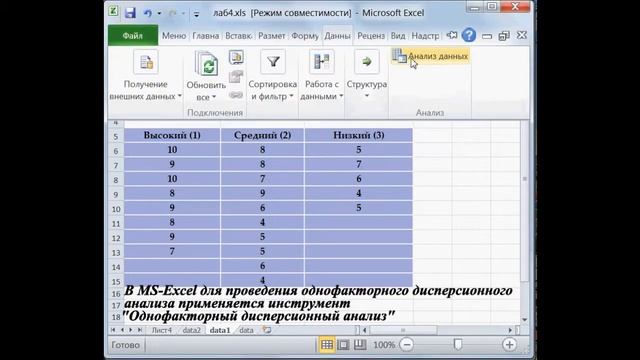The image size is (640, 360).
Task: Switch to Normal view icon in status bar
Action: (327, 345)
